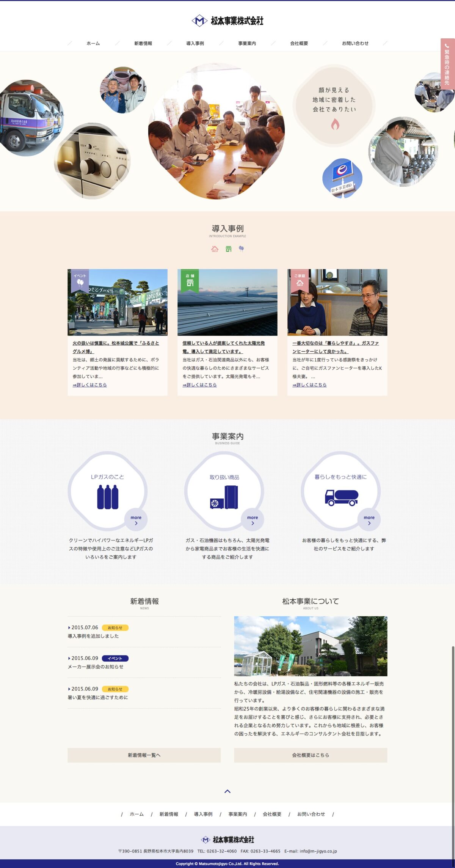The image size is (455, 868).
Task: Open article 一番大切なのは暮らしやすさ link
Action: tap(336, 347)
